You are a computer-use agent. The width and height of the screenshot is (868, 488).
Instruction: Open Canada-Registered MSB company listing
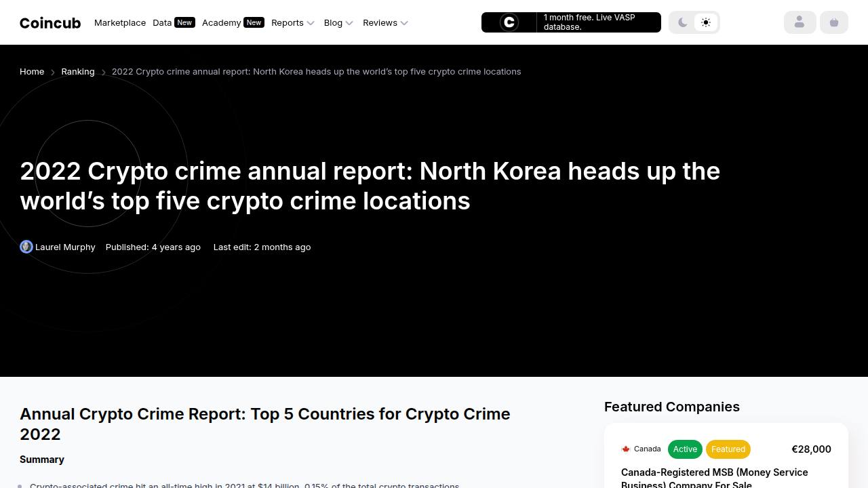715,478
